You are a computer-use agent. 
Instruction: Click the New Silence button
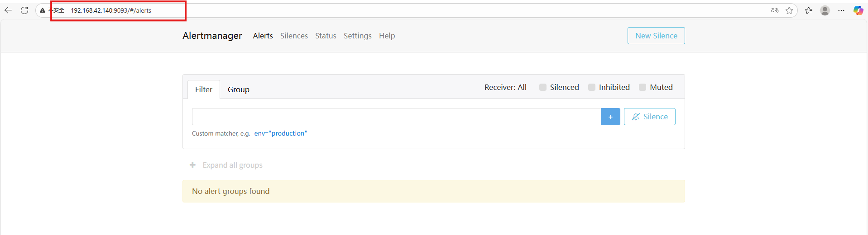pyautogui.click(x=656, y=36)
